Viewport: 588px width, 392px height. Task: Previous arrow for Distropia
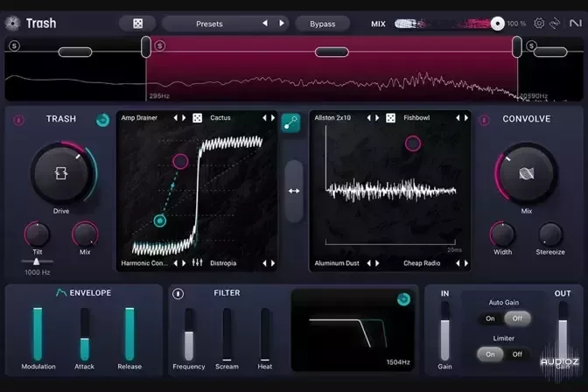click(264, 263)
